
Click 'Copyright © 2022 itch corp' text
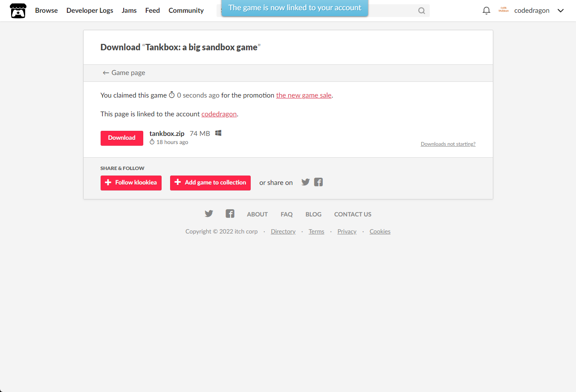pyautogui.click(x=222, y=231)
